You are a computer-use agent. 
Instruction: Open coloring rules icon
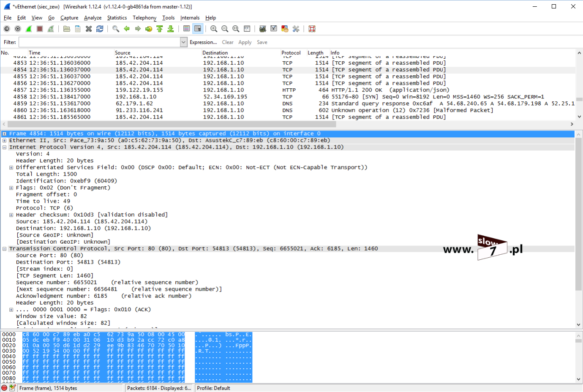tap(285, 29)
